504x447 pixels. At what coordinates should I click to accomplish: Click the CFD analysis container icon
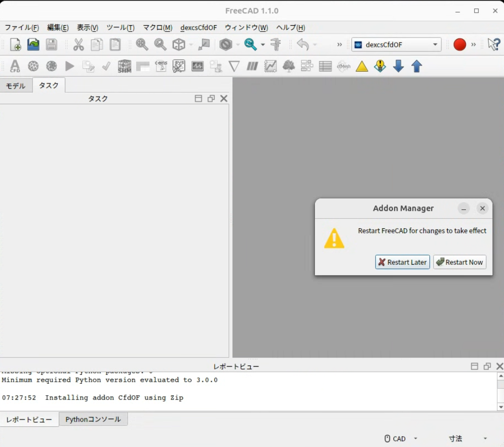[x=15, y=66]
